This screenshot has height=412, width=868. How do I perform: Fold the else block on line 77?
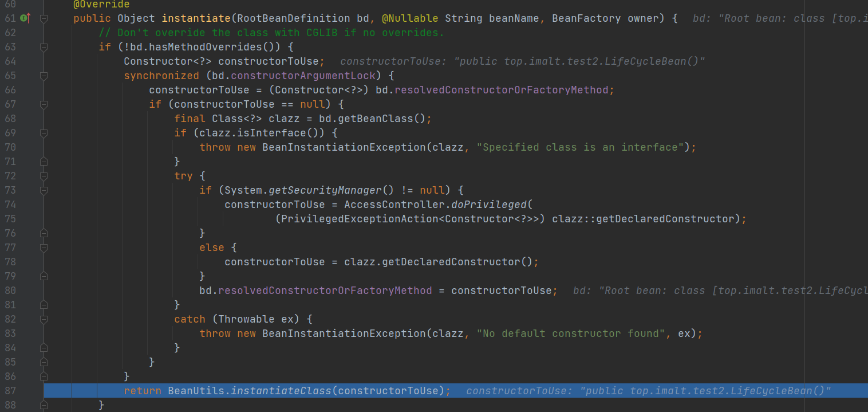pyautogui.click(x=44, y=248)
